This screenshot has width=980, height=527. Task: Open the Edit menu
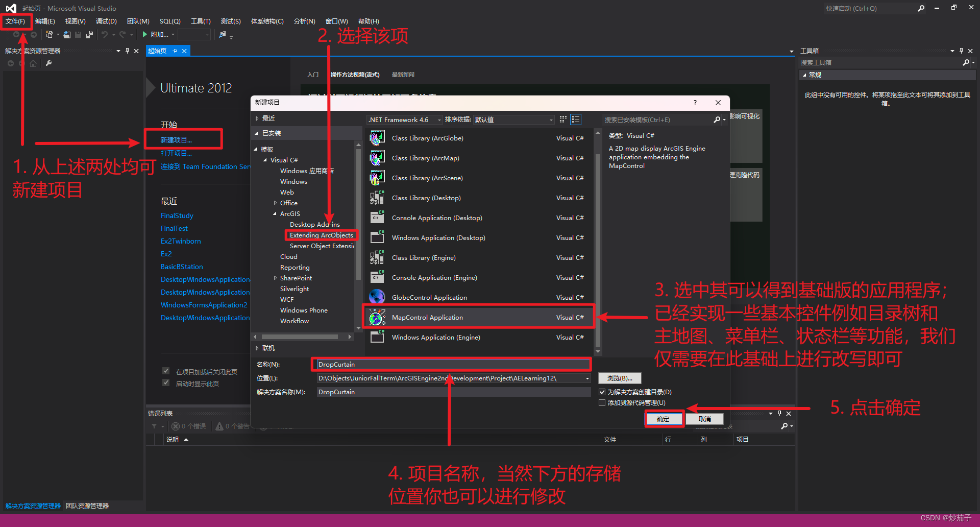(45, 21)
